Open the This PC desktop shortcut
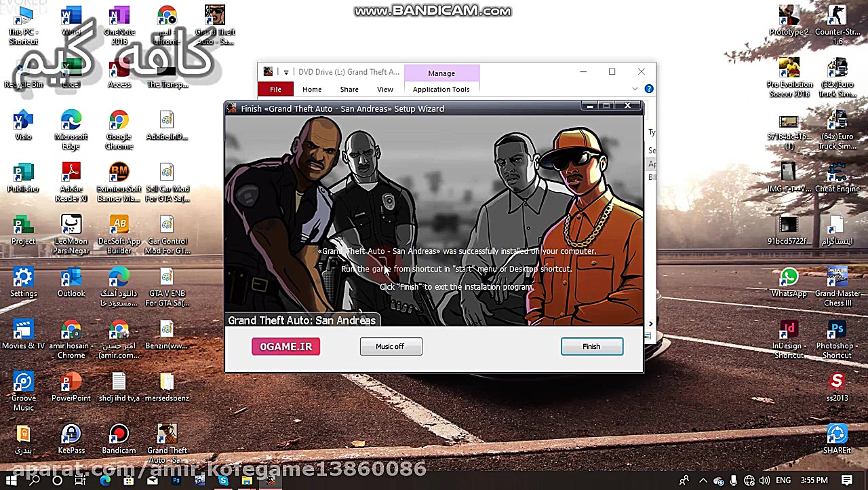The image size is (868, 490). click(x=23, y=26)
